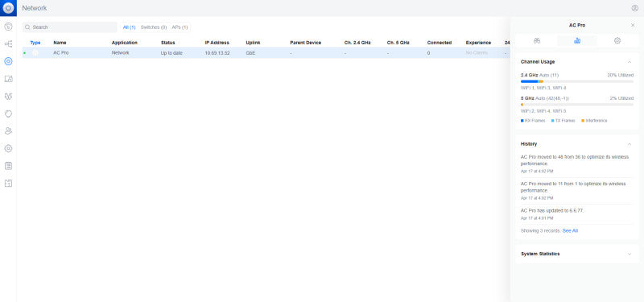The height and width of the screenshot is (302, 644).
Task: Click history entry 'moved to 11 from 1'
Action: (x=573, y=188)
